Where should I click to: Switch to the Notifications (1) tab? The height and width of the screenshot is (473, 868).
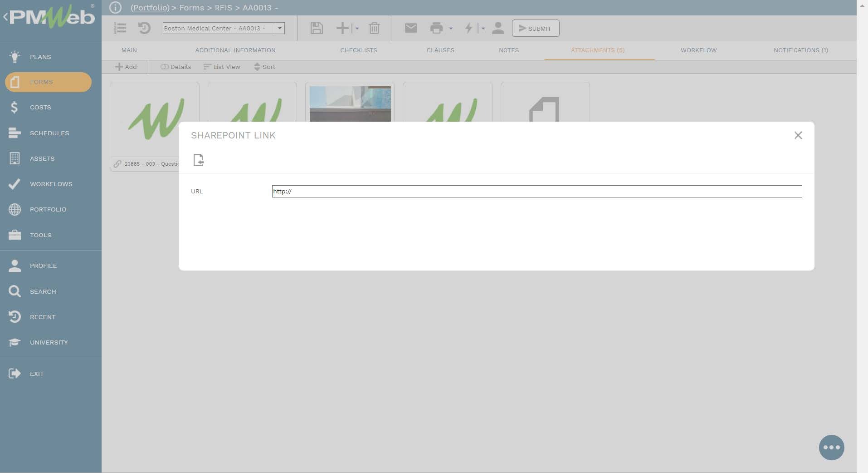pos(801,50)
